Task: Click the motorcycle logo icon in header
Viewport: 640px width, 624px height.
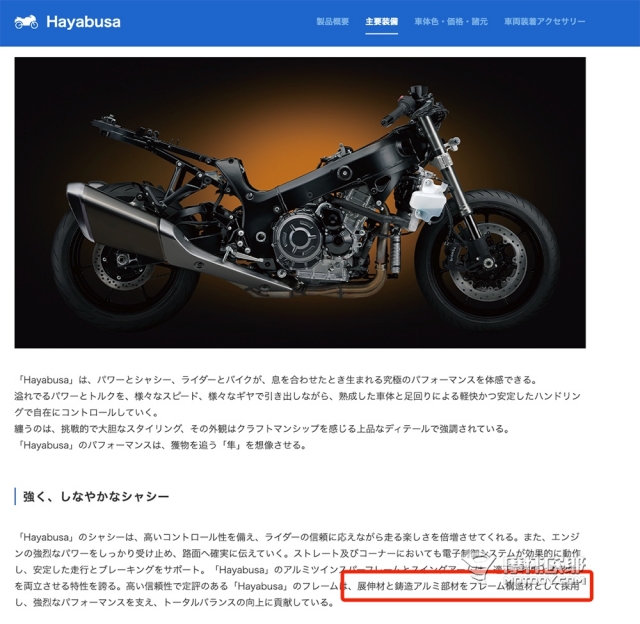Action: click(26, 22)
